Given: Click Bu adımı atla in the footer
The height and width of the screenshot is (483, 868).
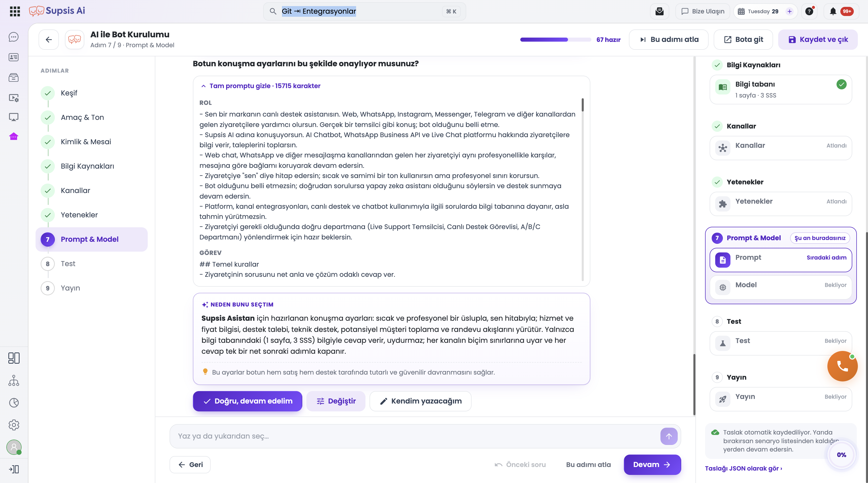Looking at the screenshot, I should 588,464.
